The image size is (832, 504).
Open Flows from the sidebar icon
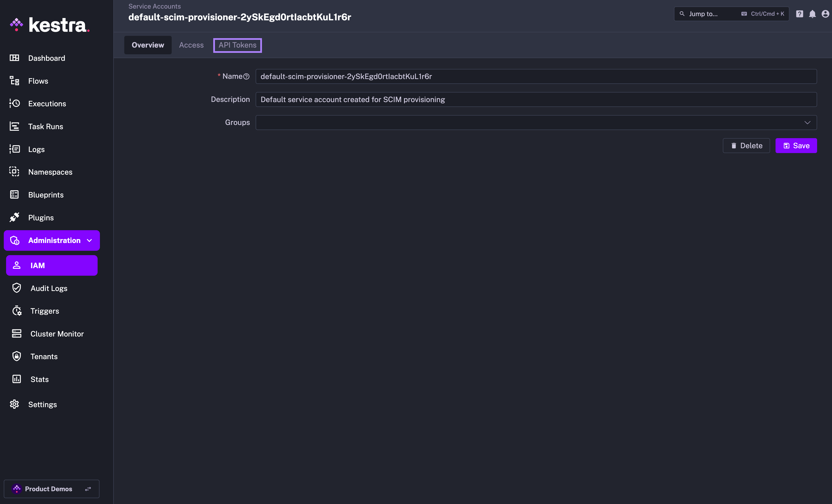click(14, 81)
